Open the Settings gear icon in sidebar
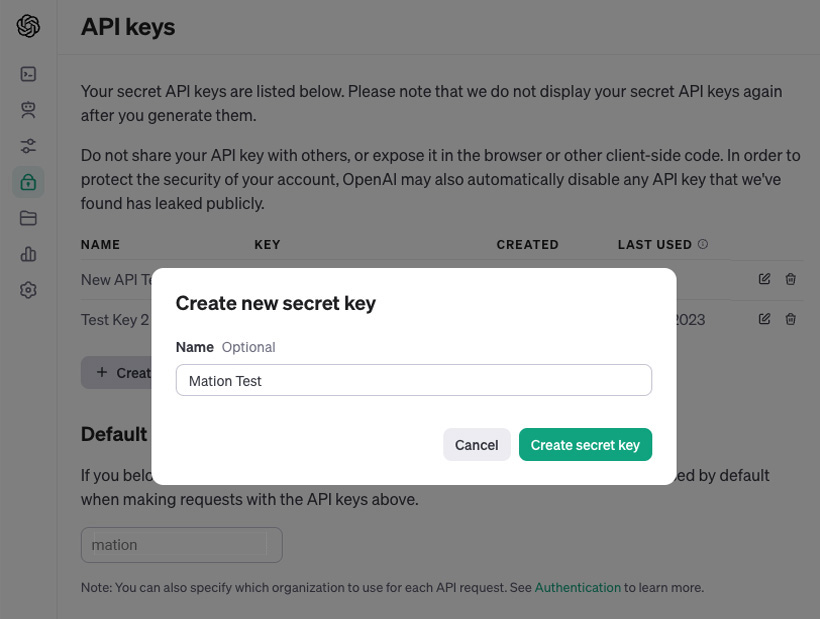 [x=28, y=290]
